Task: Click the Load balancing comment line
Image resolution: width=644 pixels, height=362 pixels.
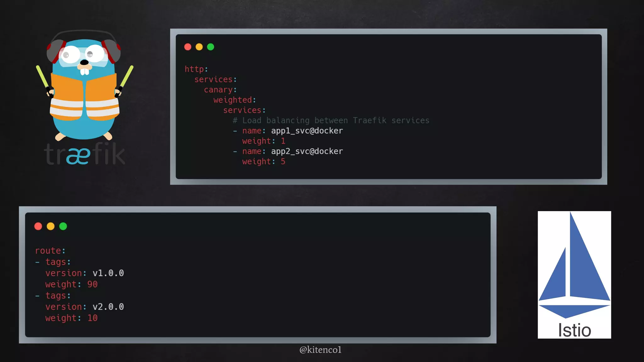Action: 331,121
